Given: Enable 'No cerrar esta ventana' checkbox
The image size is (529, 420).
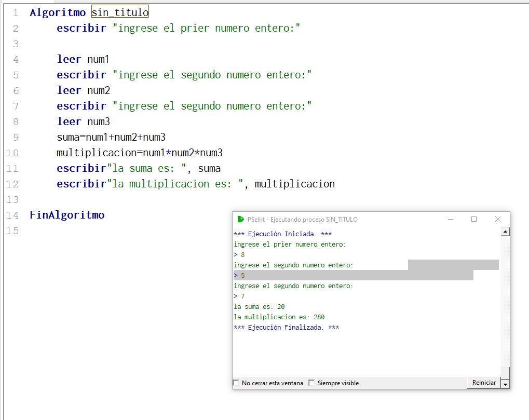Looking at the screenshot, I should [x=237, y=383].
